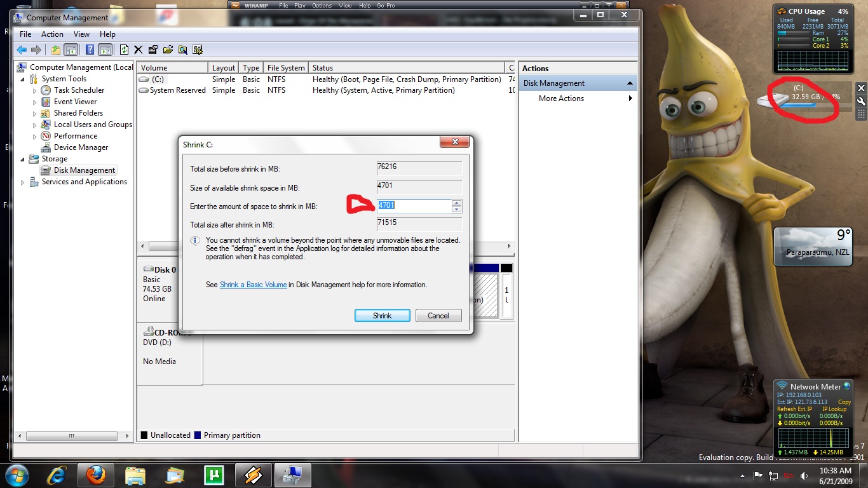Collapse the System Tools tree node
The image size is (868, 488).
pyautogui.click(x=23, y=79)
